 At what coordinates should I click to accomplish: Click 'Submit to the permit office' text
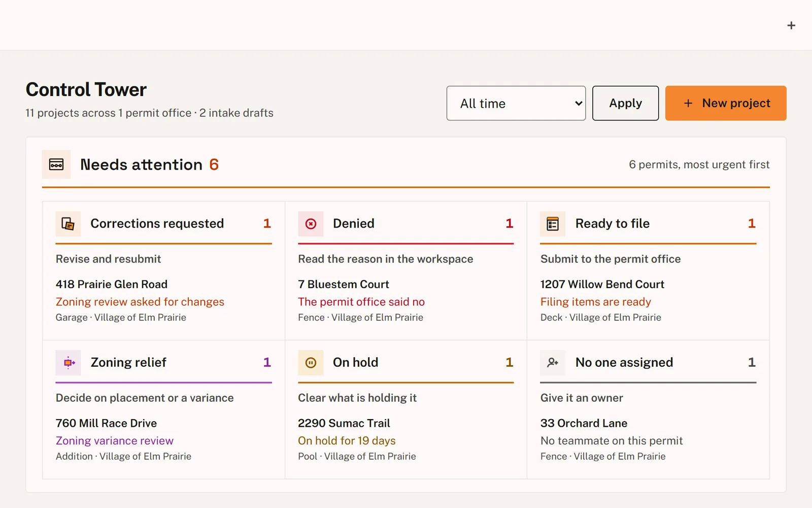pyautogui.click(x=611, y=259)
